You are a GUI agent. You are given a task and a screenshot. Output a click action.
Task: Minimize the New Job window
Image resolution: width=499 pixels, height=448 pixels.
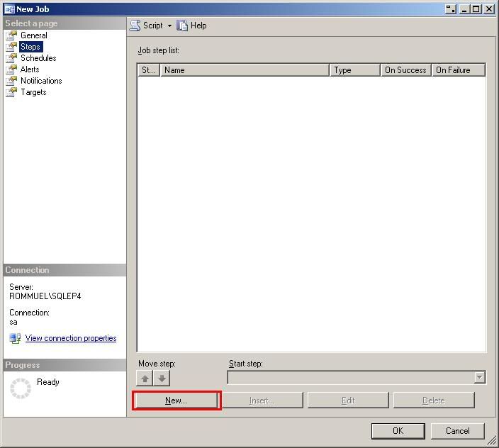(465, 9)
